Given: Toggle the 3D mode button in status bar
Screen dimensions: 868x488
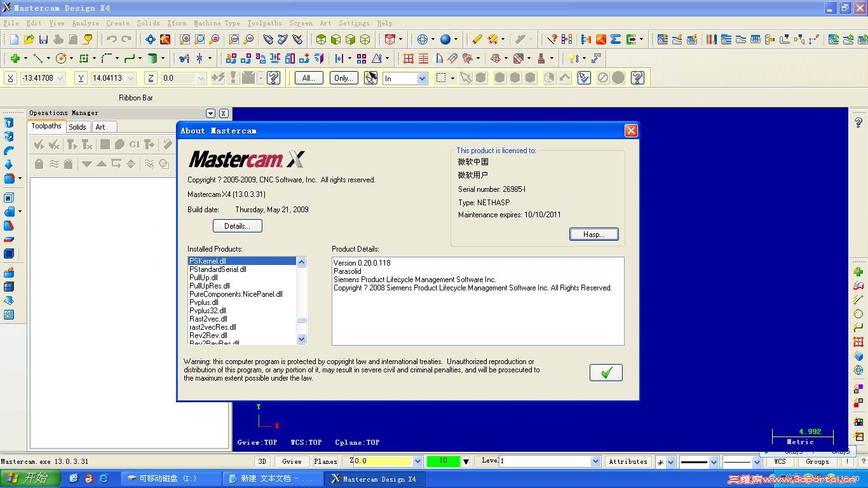Looking at the screenshot, I should pyautogui.click(x=262, y=462).
